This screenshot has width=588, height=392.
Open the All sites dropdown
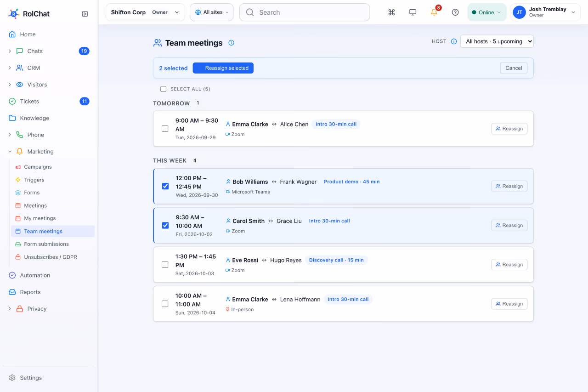212,12
